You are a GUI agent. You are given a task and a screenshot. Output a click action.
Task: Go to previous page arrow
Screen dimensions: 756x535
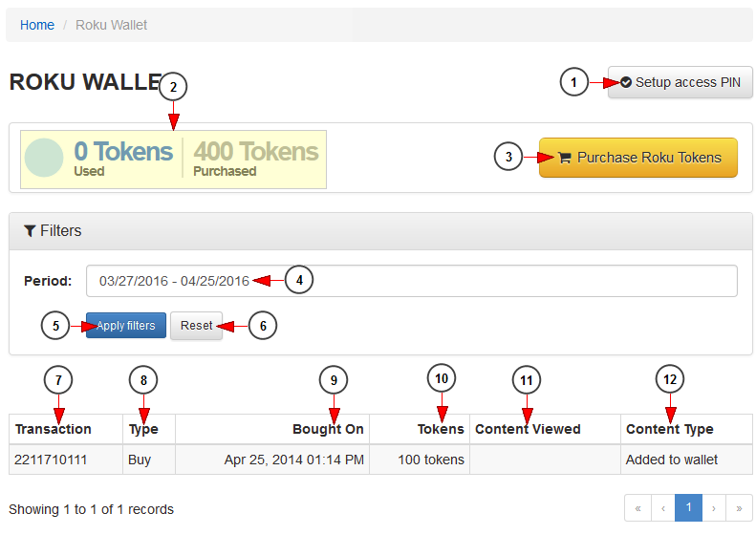(x=663, y=508)
